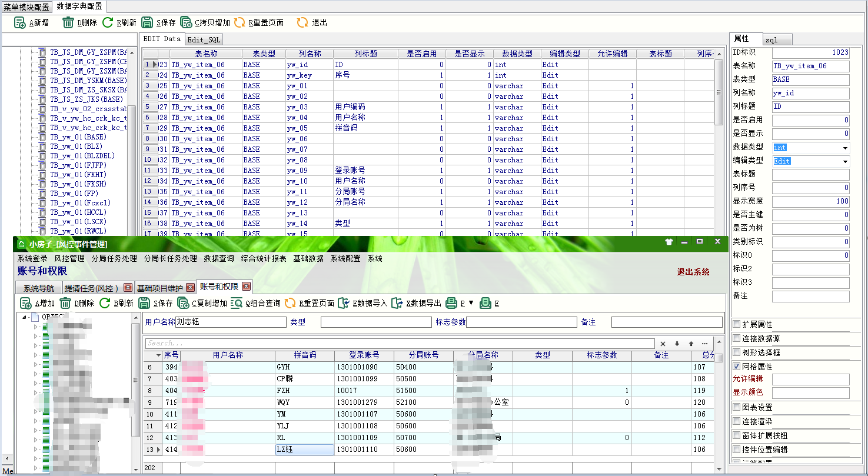Check the 控件位置编辑 checkbox
868x476 pixels.
[x=737, y=450]
